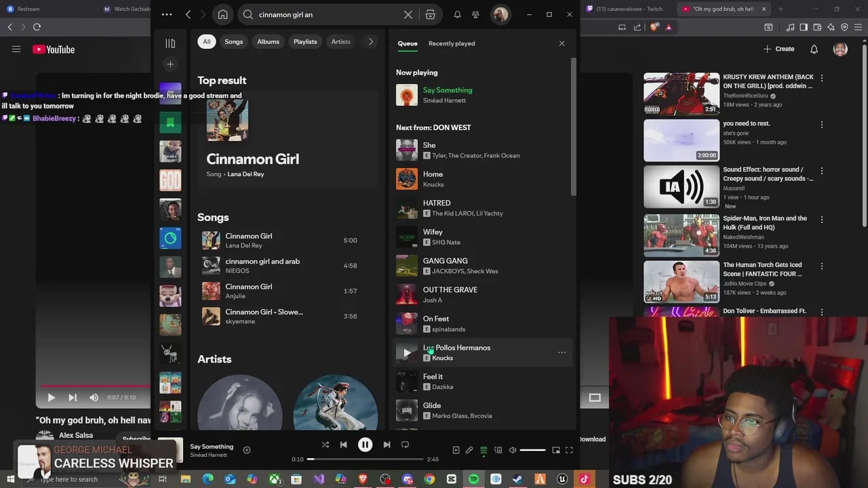
Task: Toggle shuffle in Spotify player
Action: [x=325, y=445]
